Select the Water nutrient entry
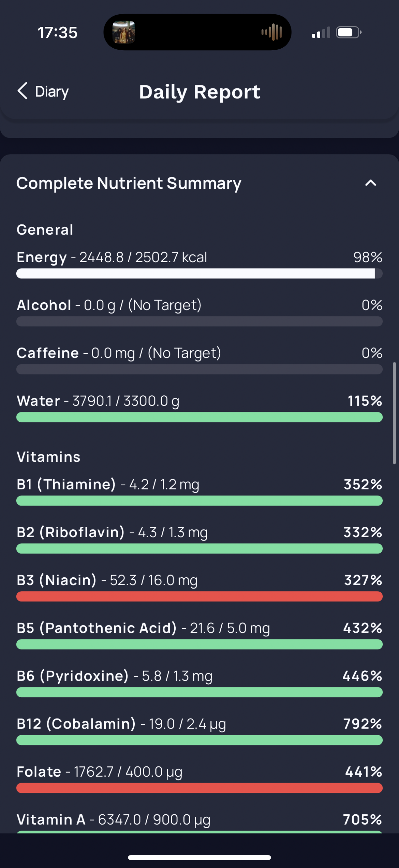 (x=199, y=408)
